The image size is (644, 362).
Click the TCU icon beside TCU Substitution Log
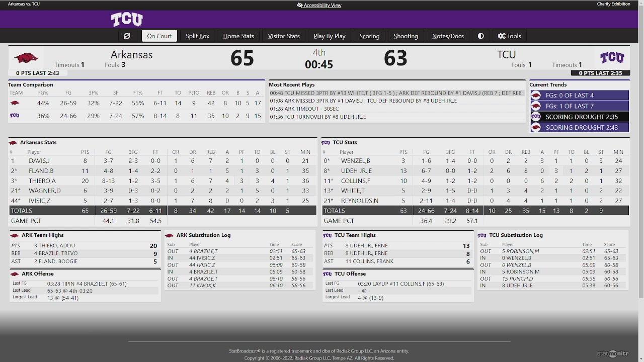click(x=482, y=235)
